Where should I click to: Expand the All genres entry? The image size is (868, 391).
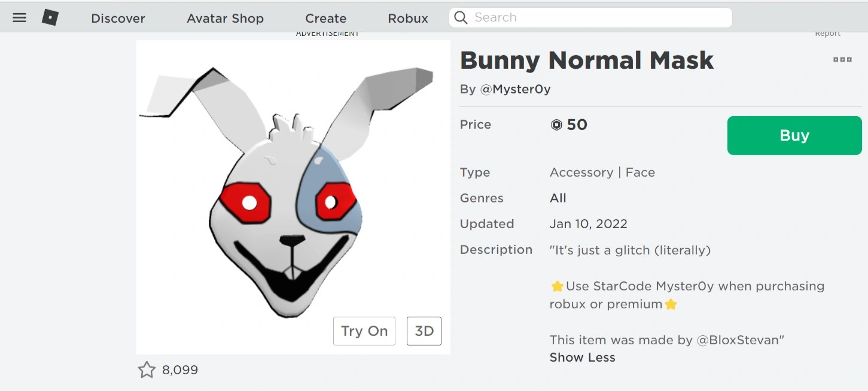click(x=558, y=198)
